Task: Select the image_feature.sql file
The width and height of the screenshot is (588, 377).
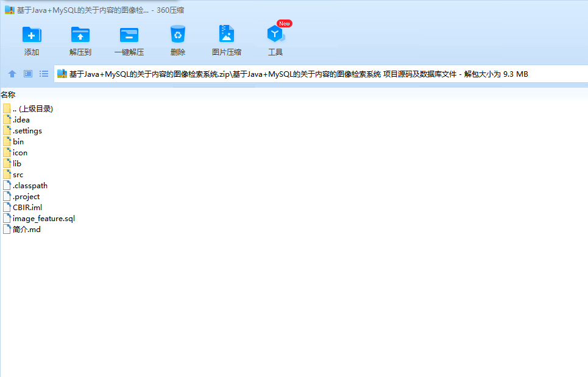Action: pyautogui.click(x=39, y=219)
